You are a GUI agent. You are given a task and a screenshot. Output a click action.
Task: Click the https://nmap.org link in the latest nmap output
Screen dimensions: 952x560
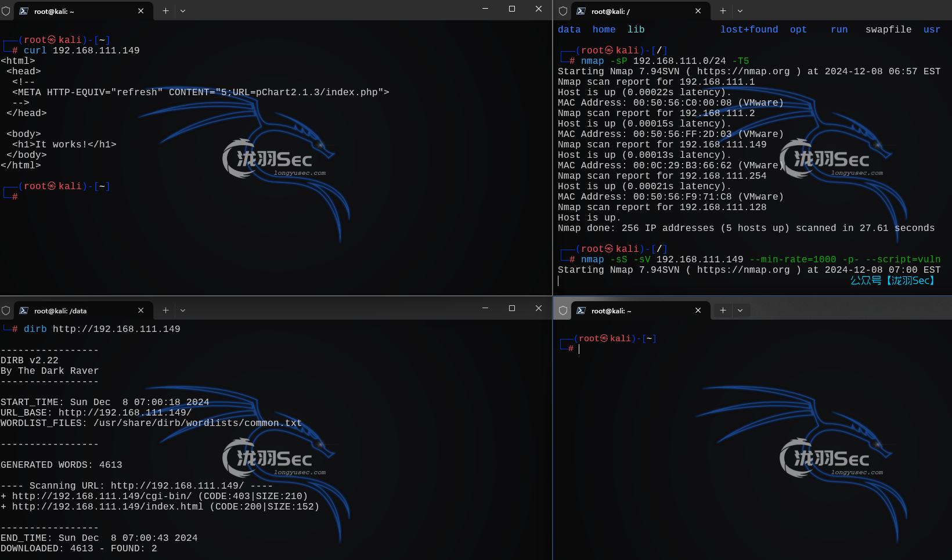[x=743, y=270]
